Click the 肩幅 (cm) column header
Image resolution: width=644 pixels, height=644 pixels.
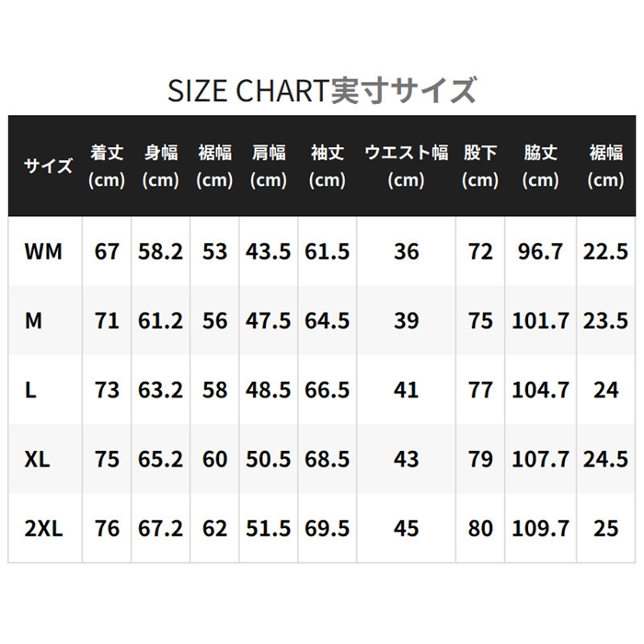click(269, 167)
